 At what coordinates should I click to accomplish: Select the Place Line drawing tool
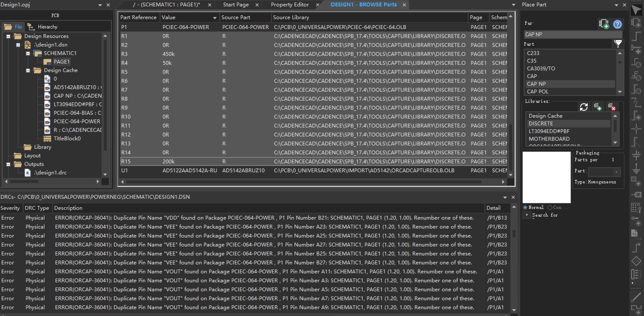pos(636,297)
